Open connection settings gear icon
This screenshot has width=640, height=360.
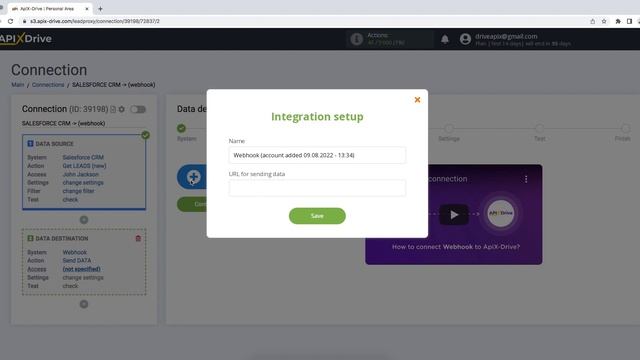[122, 109]
